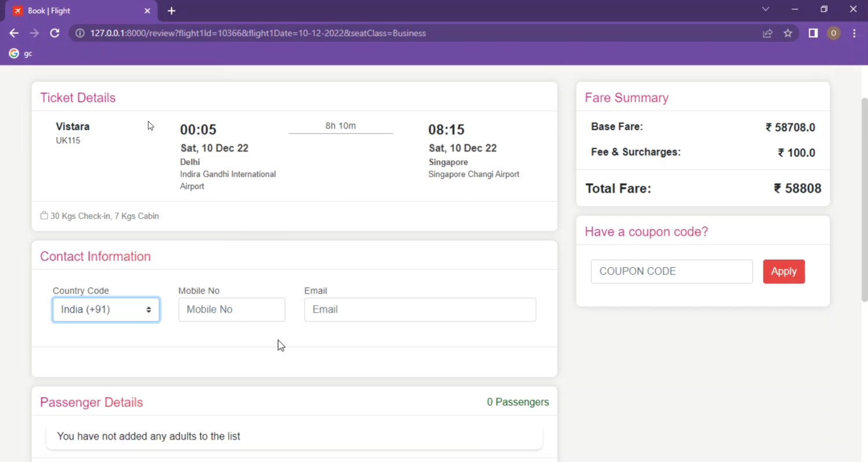Close the Book | Flight tab

147,11
